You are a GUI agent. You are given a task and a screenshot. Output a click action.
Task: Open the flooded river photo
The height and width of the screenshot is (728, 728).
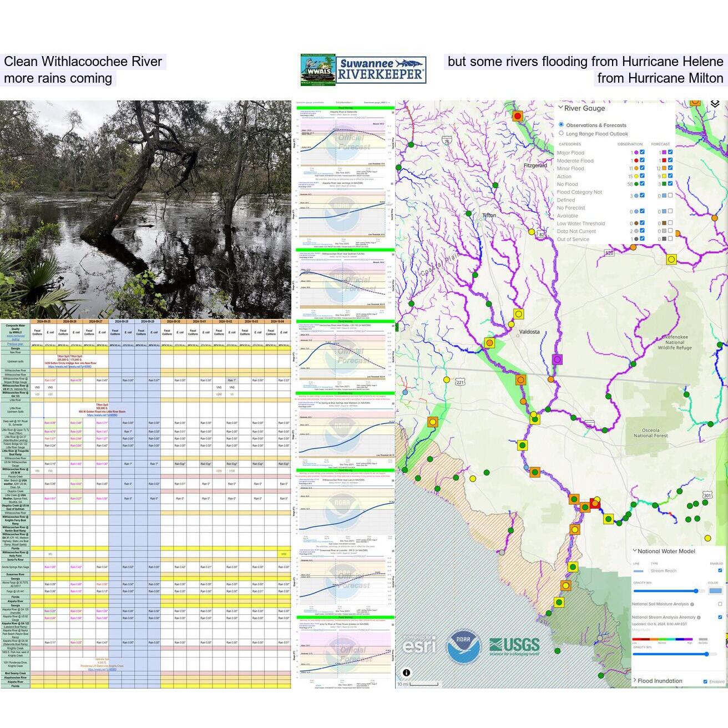pos(145,209)
